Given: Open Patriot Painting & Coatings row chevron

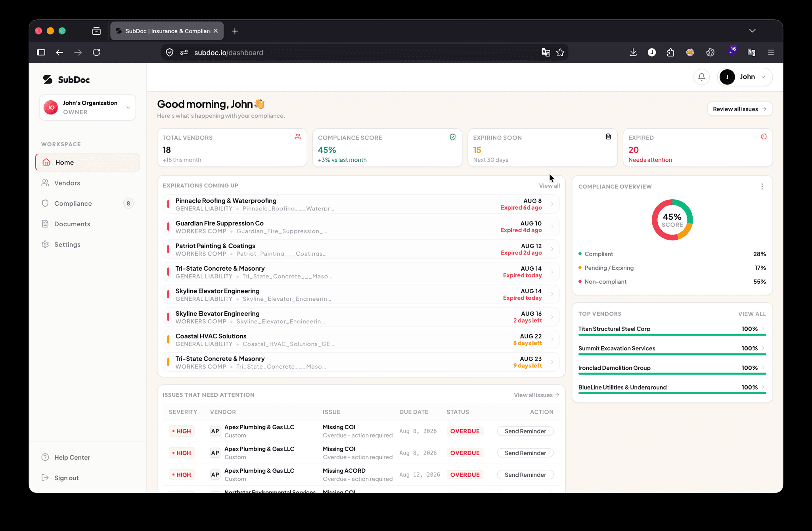Looking at the screenshot, I should (x=552, y=249).
